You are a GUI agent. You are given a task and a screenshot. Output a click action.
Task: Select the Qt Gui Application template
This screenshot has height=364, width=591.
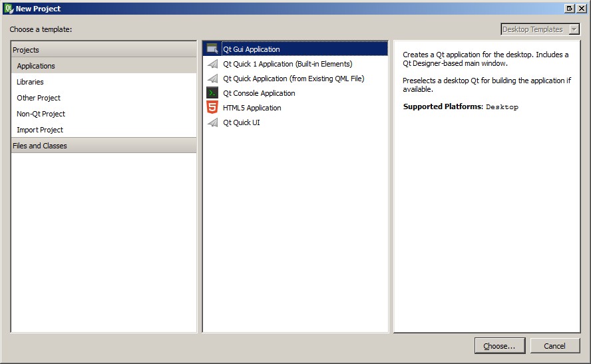[x=295, y=49]
